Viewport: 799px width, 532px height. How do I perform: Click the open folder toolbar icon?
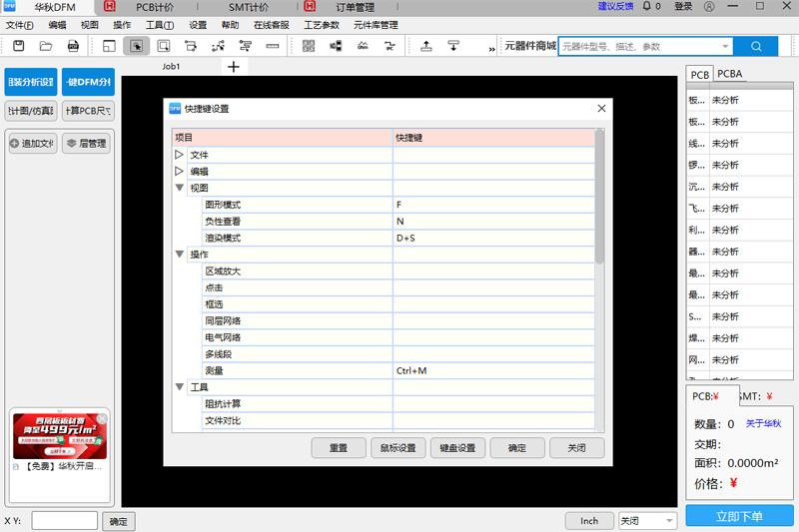point(46,46)
